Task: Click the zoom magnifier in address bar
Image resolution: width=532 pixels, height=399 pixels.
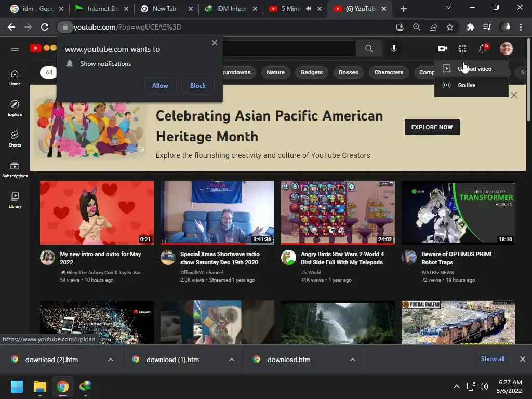Action: pos(417,27)
